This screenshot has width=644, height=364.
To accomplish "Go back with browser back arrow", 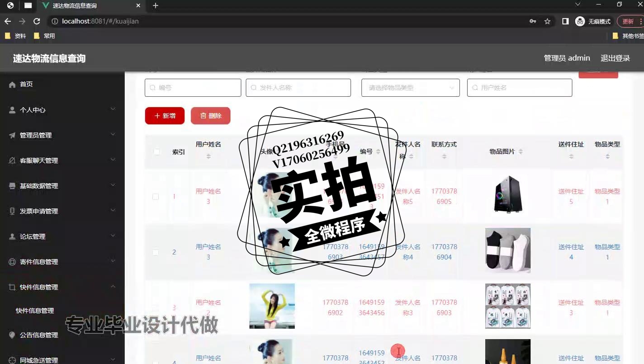I will click(x=8, y=21).
